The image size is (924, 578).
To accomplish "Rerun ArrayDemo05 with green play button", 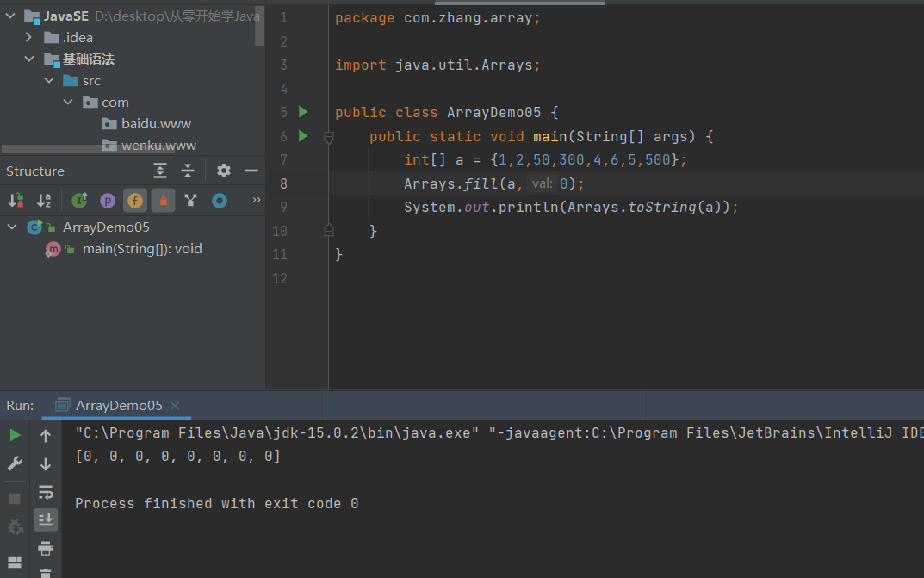I will [x=16, y=435].
